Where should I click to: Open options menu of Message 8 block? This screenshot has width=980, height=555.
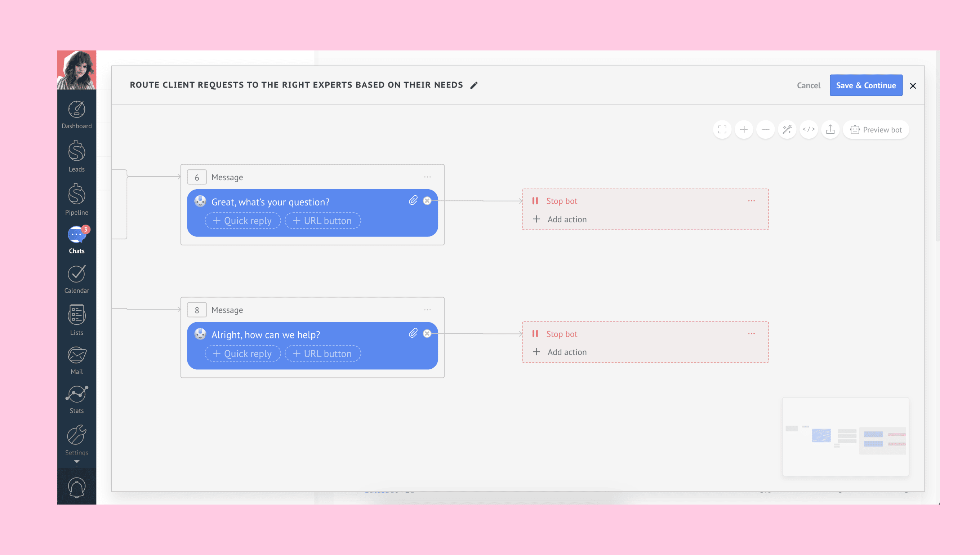(x=428, y=310)
